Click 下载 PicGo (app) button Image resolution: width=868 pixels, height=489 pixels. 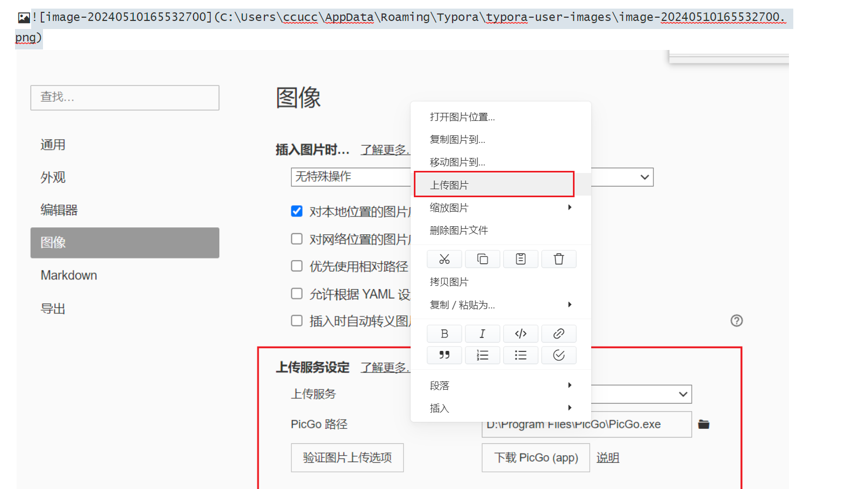(536, 458)
